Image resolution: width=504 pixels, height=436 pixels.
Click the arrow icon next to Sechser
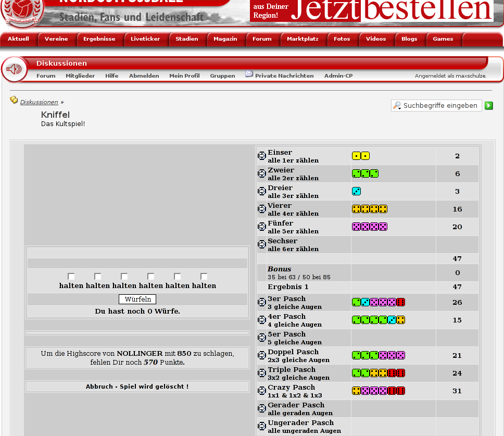[262, 244]
